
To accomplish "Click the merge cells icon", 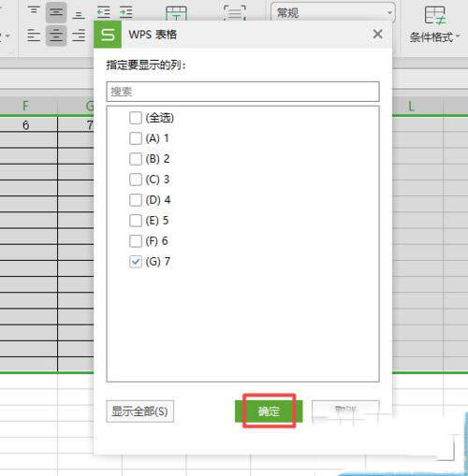I will (176, 12).
